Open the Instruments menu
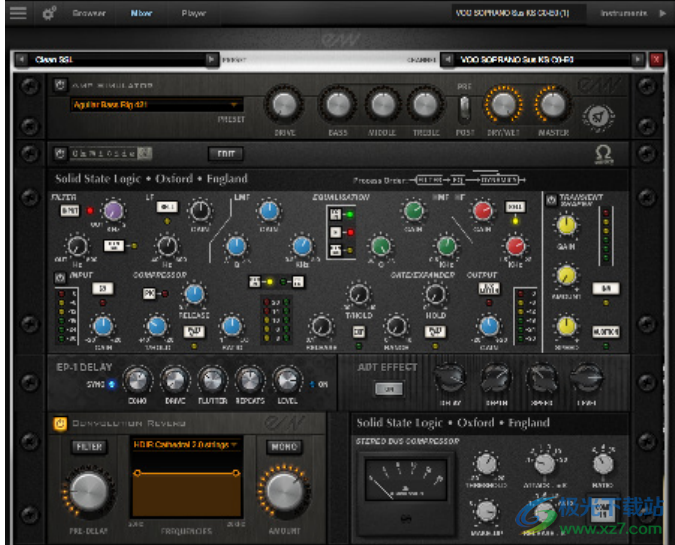The width and height of the screenshot is (675, 545). click(623, 13)
